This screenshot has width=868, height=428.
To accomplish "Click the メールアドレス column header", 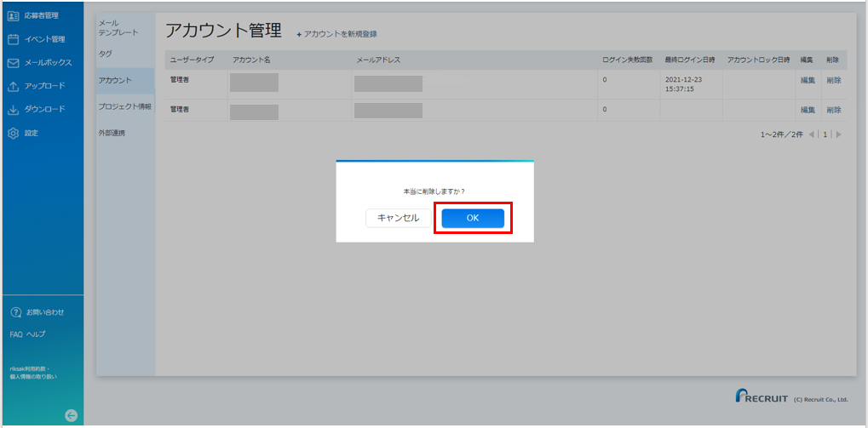I will 378,60.
